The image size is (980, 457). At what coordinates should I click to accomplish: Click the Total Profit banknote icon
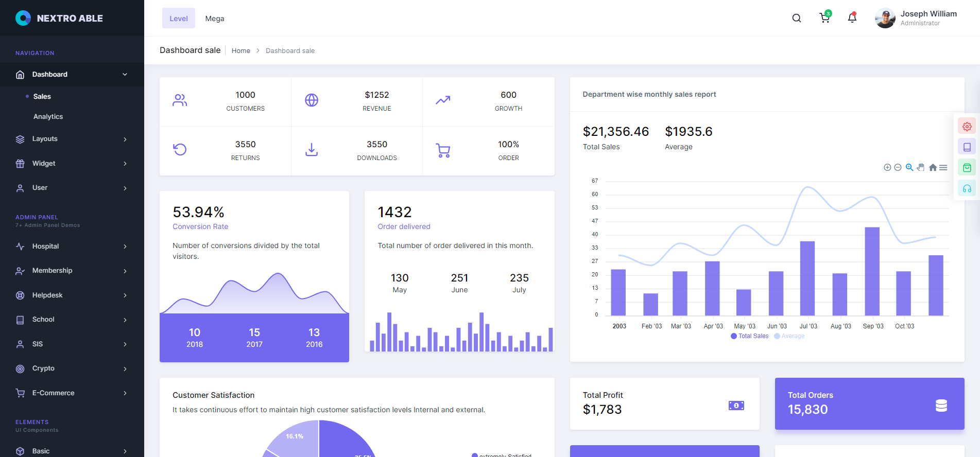tap(736, 406)
